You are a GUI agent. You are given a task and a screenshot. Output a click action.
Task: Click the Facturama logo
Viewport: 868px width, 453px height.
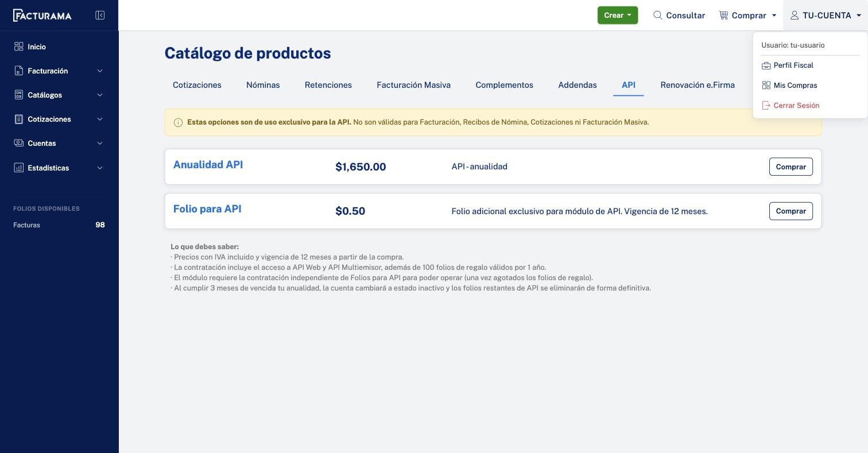[x=42, y=16]
